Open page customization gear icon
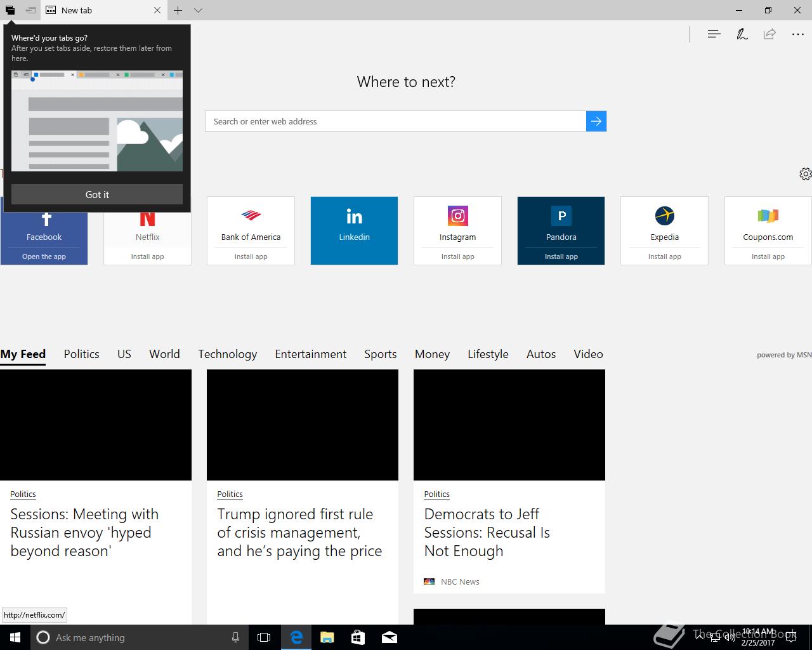The image size is (812, 650). coord(805,174)
